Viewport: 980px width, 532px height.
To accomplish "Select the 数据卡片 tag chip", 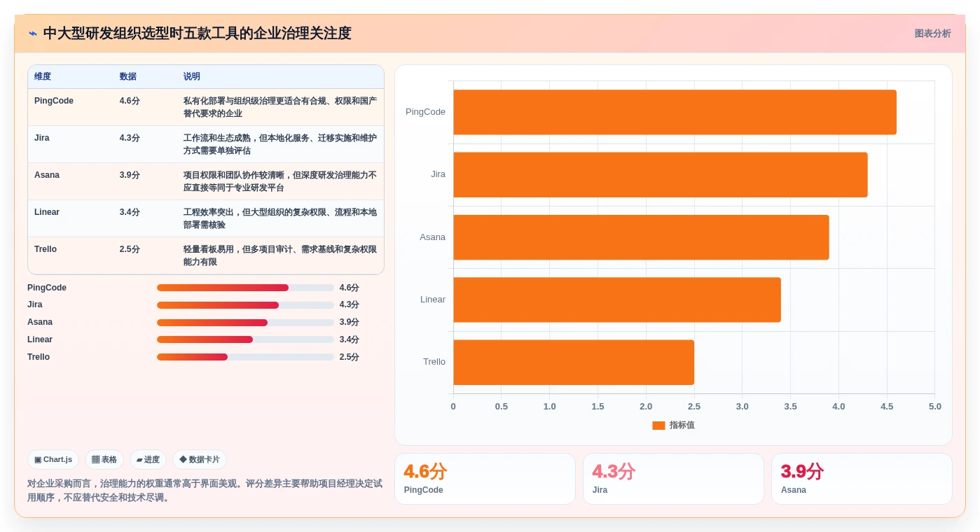I will (x=200, y=460).
